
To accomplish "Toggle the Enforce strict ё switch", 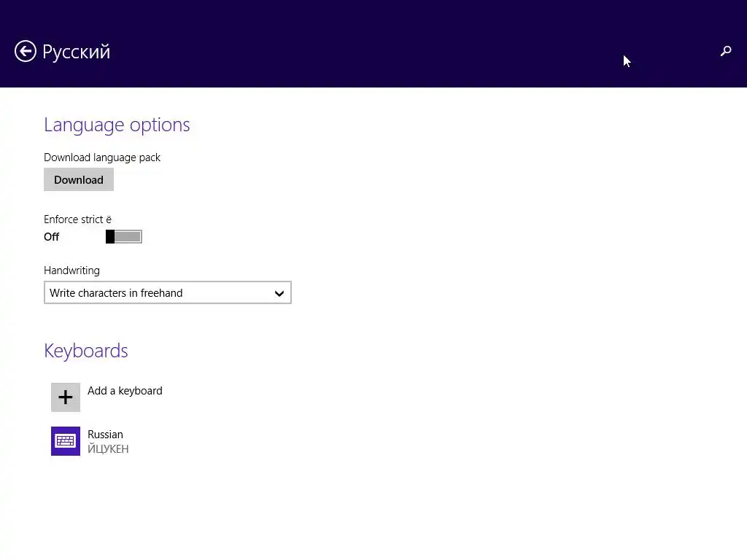I will pyautogui.click(x=124, y=237).
